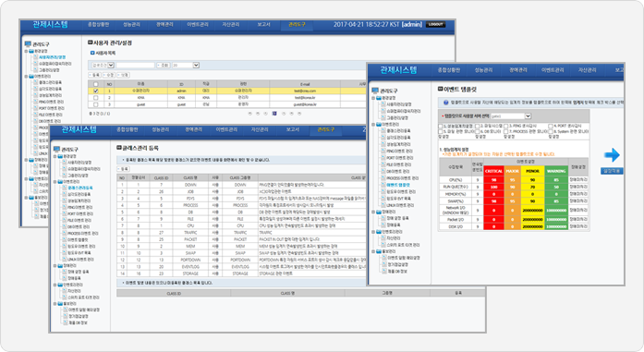The height and width of the screenshot is (352, 644).
Task: Open 성능관리 menu in event template window
Action: (x=483, y=70)
